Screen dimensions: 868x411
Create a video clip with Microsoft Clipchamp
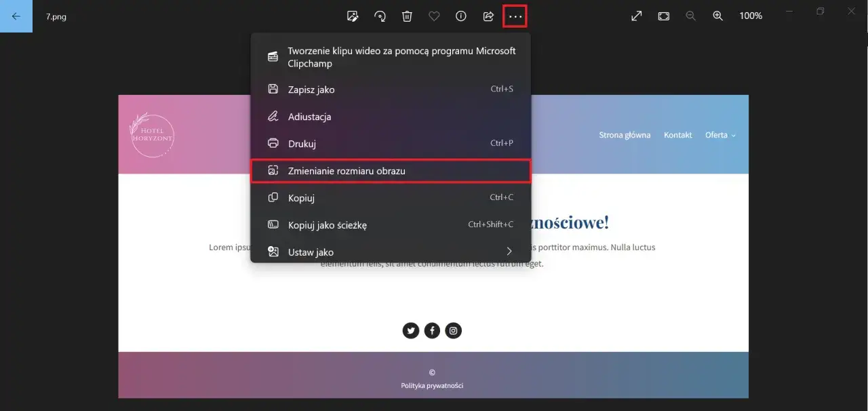(400, 57)
